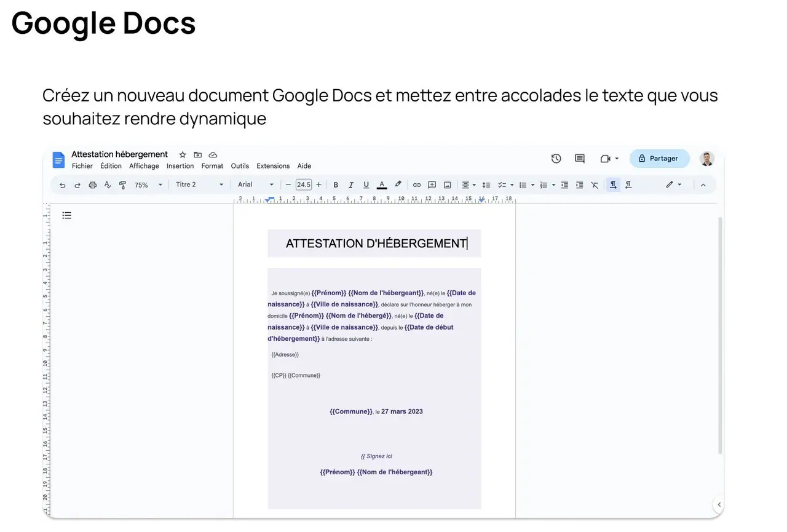The width and height of the screenshot is (787, 532).
Task: Click the user profile avatar
Action: point(707,159)
